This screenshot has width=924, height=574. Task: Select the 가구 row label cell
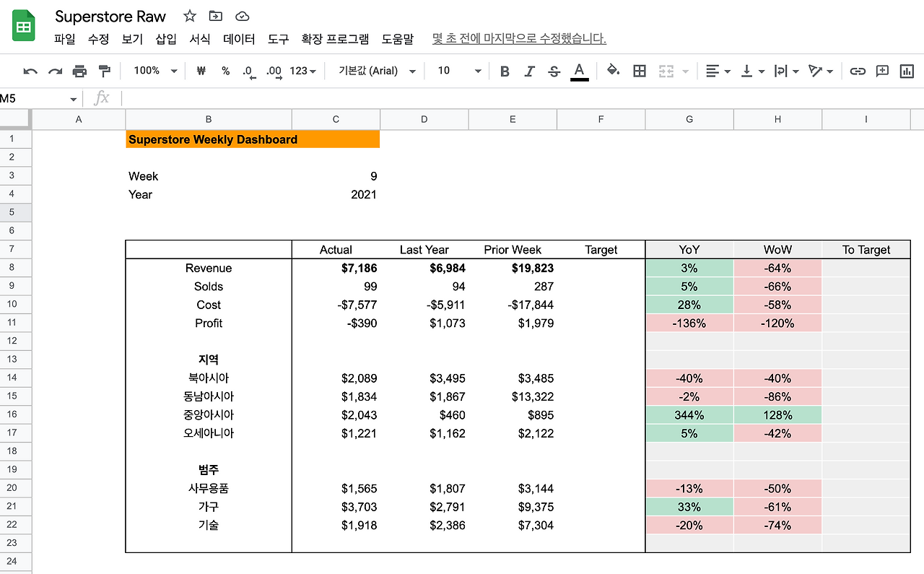(x=209, y=507)
